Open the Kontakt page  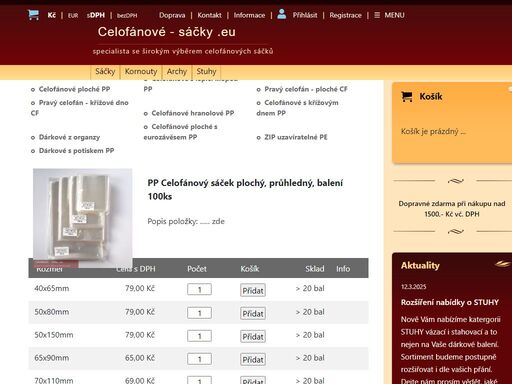click(x=209, y=15)
